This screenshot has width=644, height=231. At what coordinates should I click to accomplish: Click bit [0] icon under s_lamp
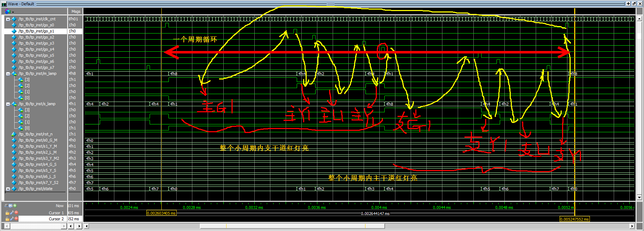point(20,128)
